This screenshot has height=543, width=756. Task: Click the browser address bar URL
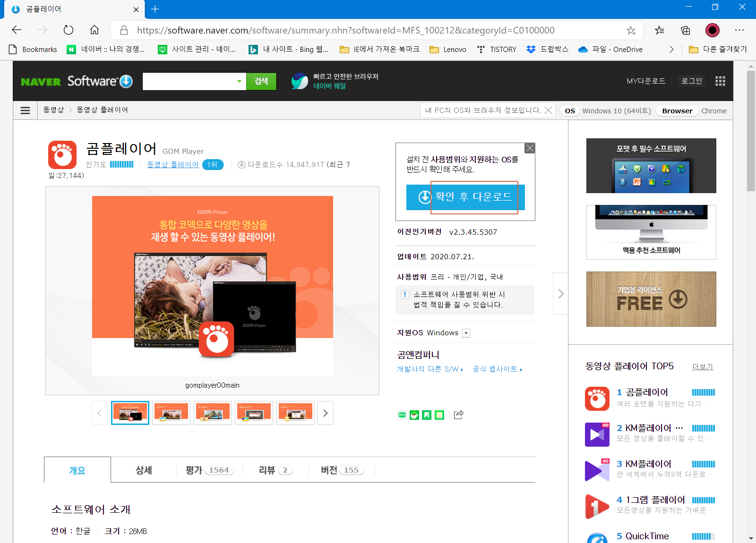(345, 30)
